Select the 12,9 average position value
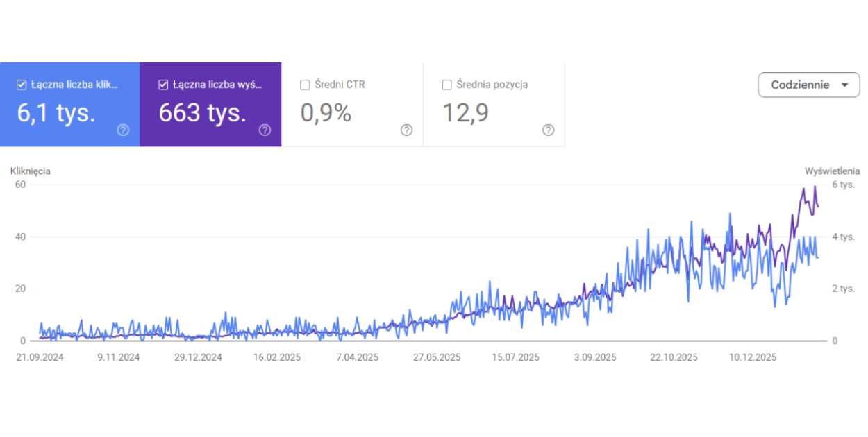The height and width of the screenshot is (437, 868). coord(465,113)
